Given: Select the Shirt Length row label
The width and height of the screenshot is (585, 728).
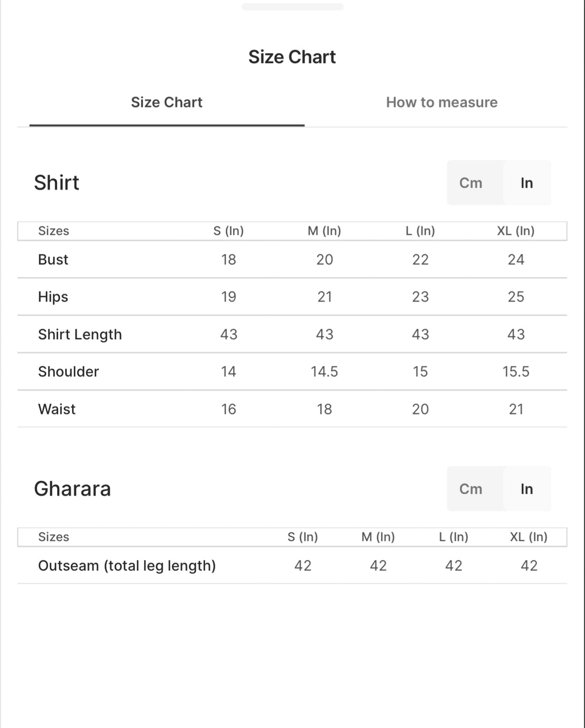Looking at the screenshot, I should [80, 335].
